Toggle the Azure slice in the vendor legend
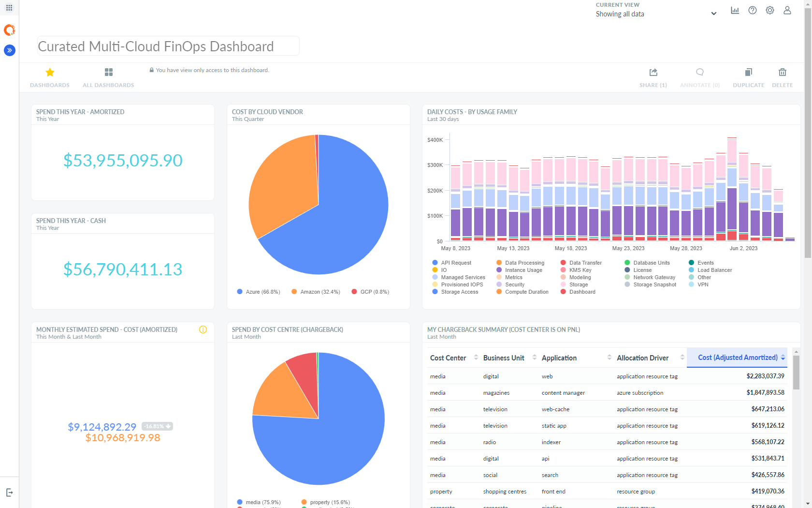812x508 pixels. [259, 291]
